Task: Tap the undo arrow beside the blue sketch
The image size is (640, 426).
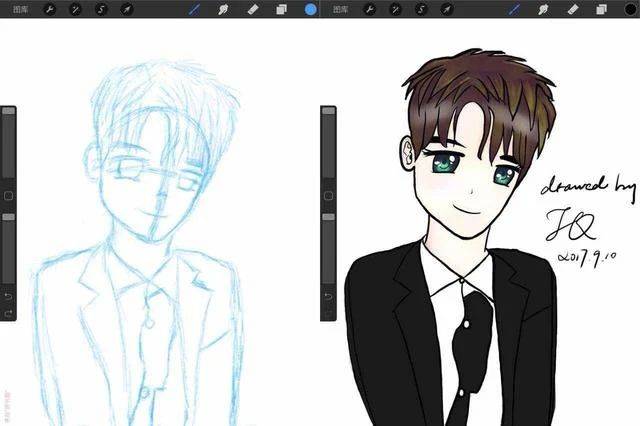Action: pos(9,296)
